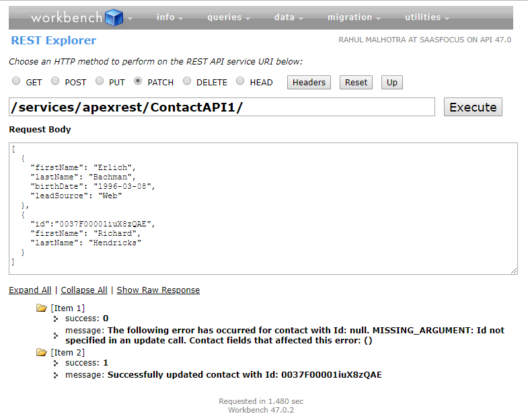Select the PUT method radio button
Viewport: 528px width, 420px height.
[100, 81]
